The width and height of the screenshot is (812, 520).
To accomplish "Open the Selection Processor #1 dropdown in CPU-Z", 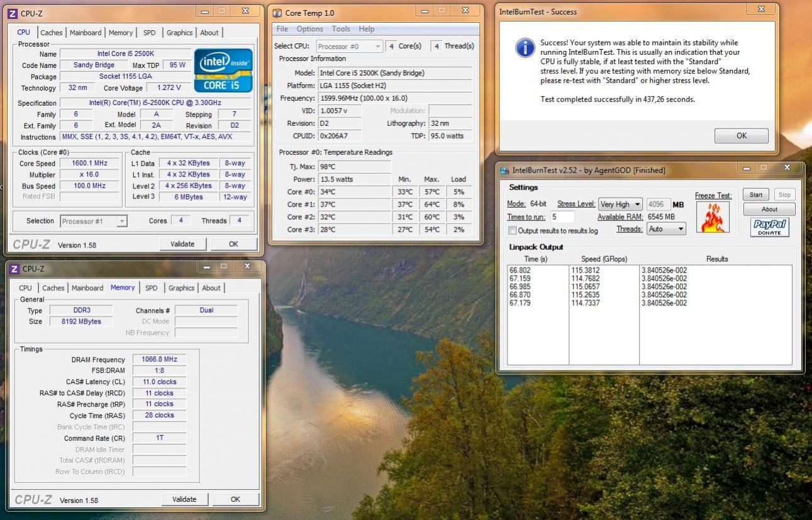I will click(94, 221).
